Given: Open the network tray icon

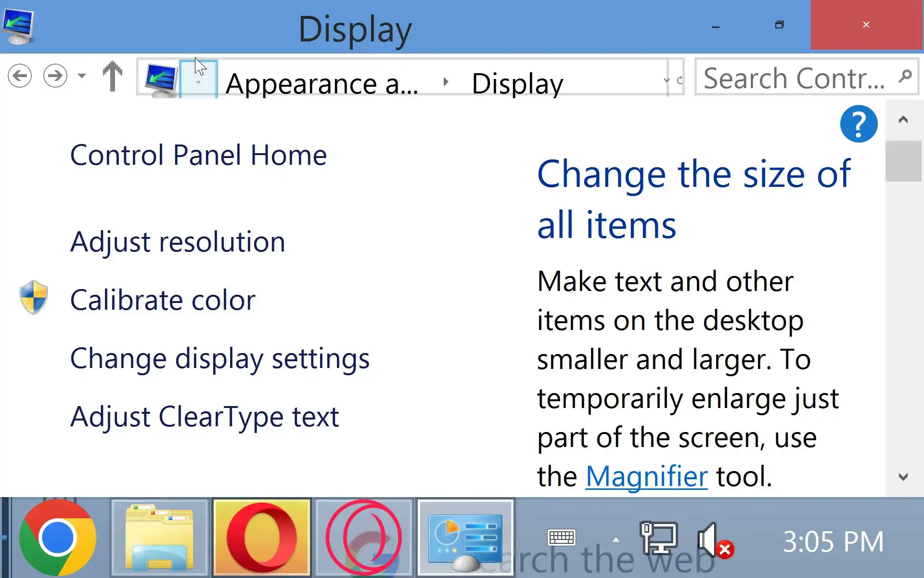Looking at the screenshot, I should (658, 539).
